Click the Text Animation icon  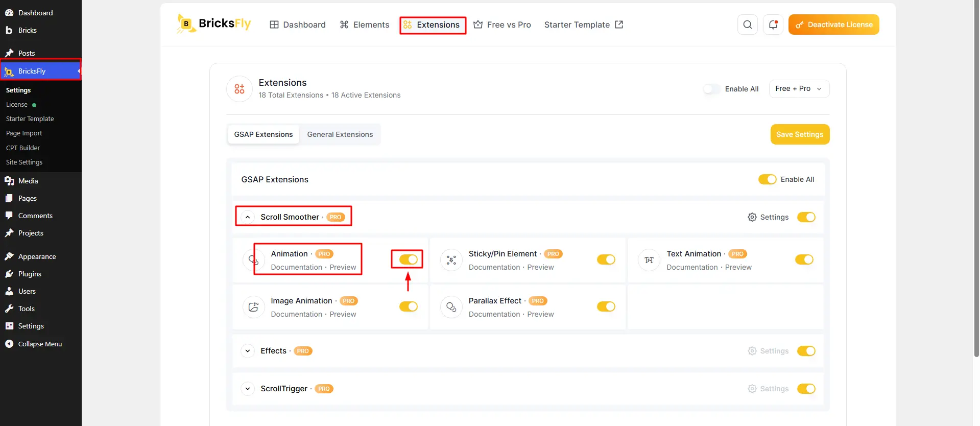point(649,260)
